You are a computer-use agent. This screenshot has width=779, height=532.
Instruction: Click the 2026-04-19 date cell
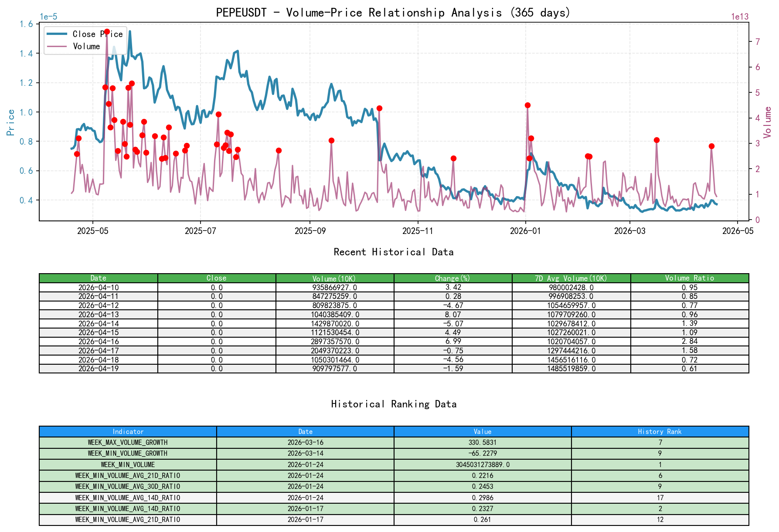[x=99, y=369]
